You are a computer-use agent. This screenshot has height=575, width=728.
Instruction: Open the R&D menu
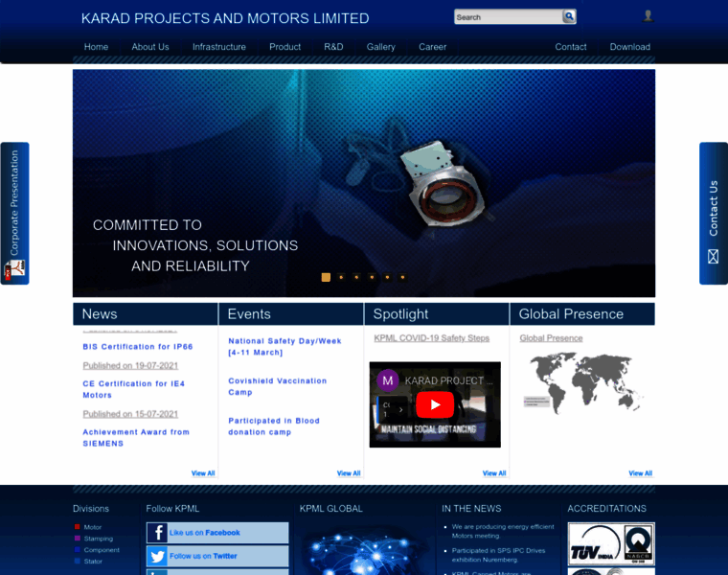click(333, 47)
